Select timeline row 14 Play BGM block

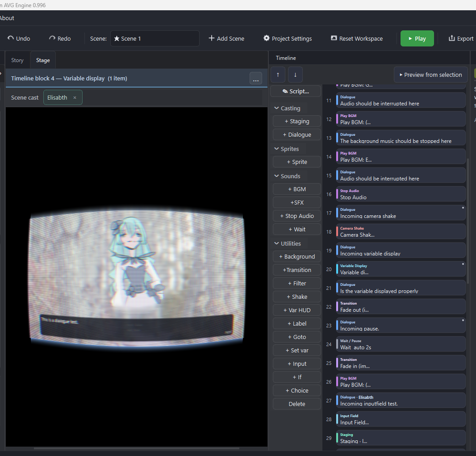pyautogui.click(x=401, y=157)
